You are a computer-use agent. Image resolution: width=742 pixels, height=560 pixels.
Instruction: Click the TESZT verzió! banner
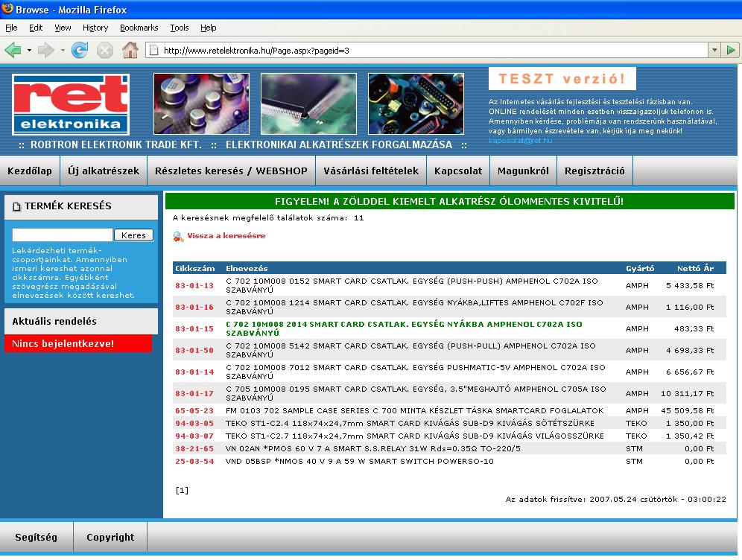point(562,78)
